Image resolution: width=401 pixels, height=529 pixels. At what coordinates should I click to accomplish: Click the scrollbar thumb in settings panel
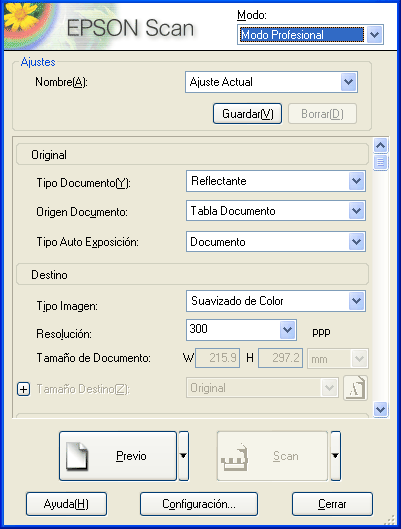381,163
